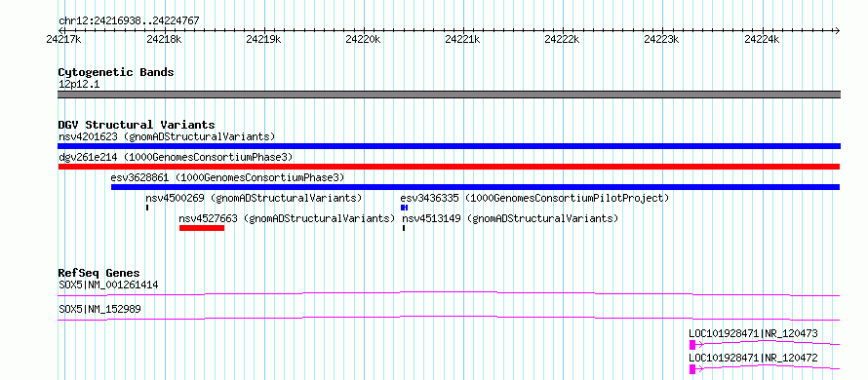Click the nsv4527663 red variant bar
Image resolution: width=868 pixels, height=380 pixels.
[202, 228]
